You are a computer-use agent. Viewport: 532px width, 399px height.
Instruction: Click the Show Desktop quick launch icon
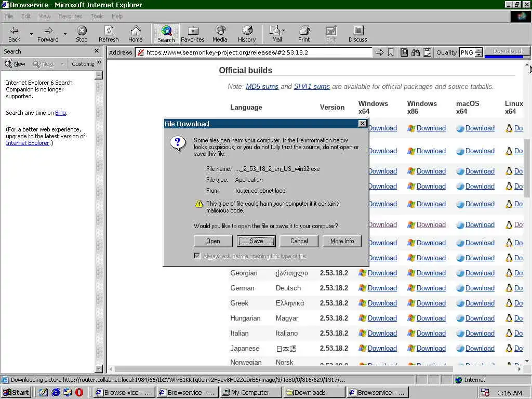(x=44, y=393)
